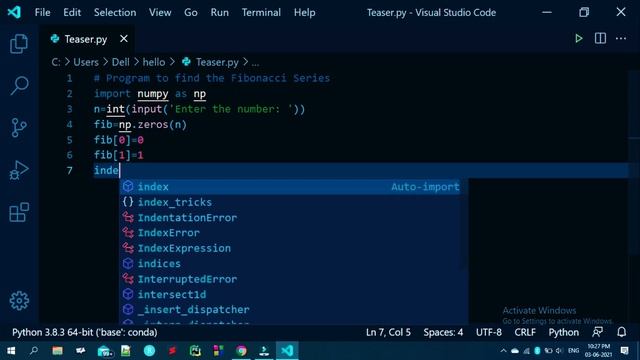
Task: Open the Run and Debug view
Action: pos(19,170)
